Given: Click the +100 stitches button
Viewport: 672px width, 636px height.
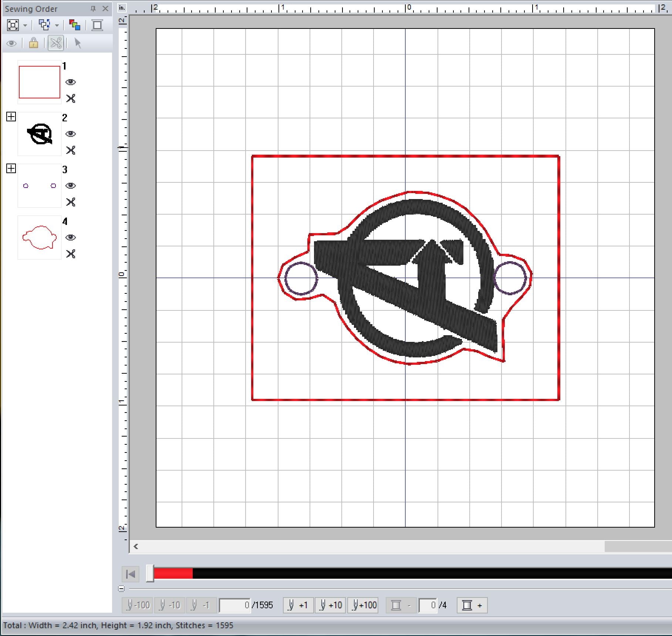Looking at the screenshot, I should tap(363, 605).
